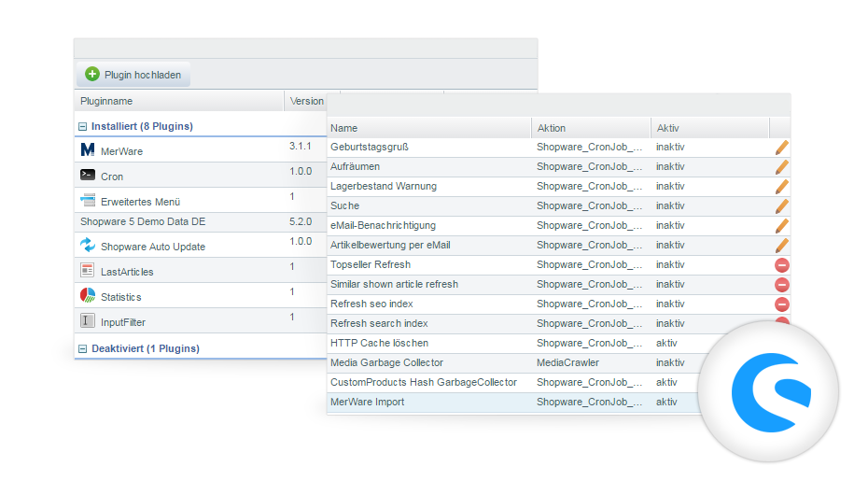Click the Lagerbestand Warnung job name
This screenshot has height=495, width=868.
point(383,186)
